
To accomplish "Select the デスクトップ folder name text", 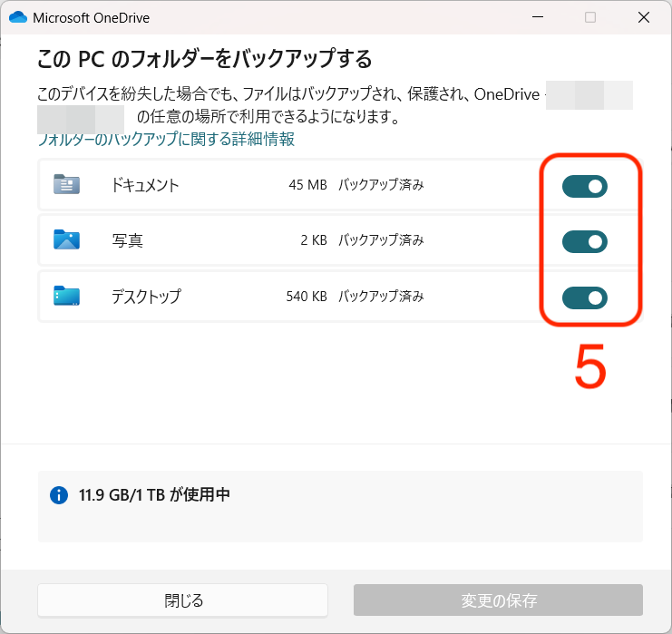I will click(146, 297).
